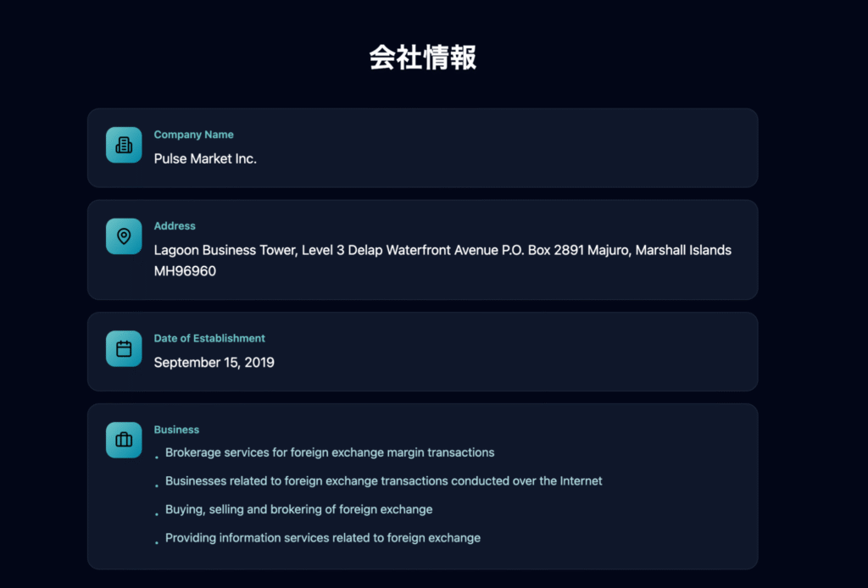Click the Business section label

point(176,430)
